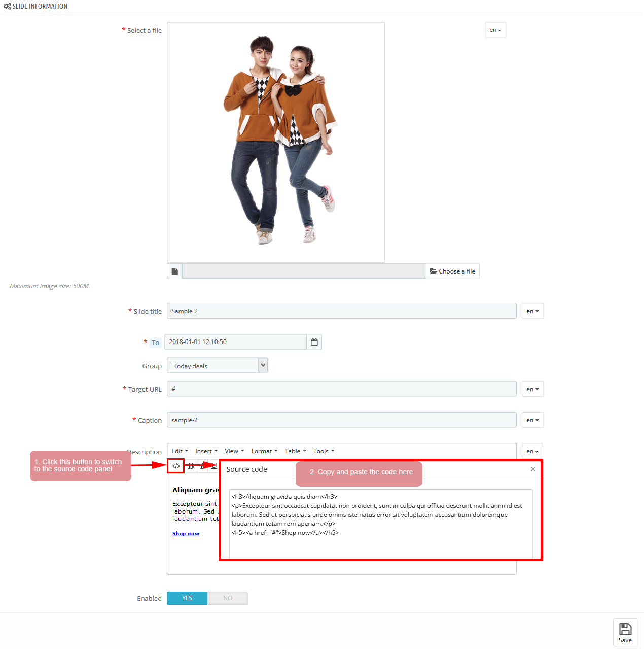The image size is (644, 649).
Task: Click inside the Slide title input field
Action: (342, 311)
